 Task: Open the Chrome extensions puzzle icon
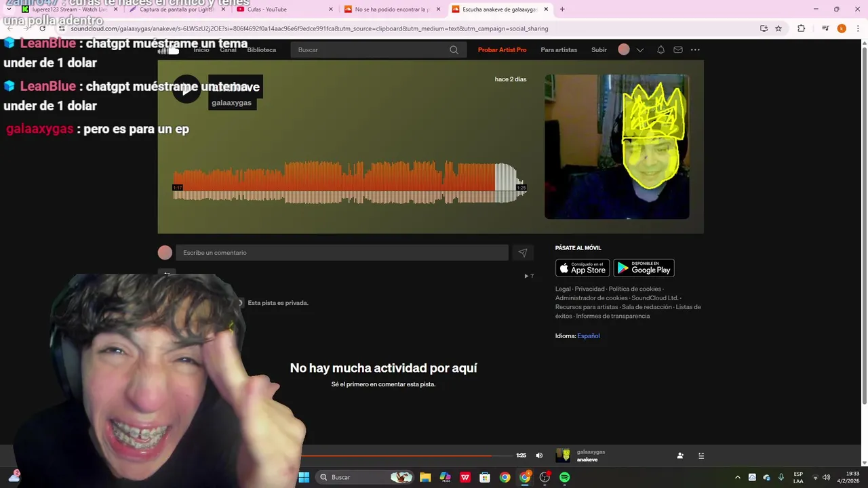click(x=802, y=28)
